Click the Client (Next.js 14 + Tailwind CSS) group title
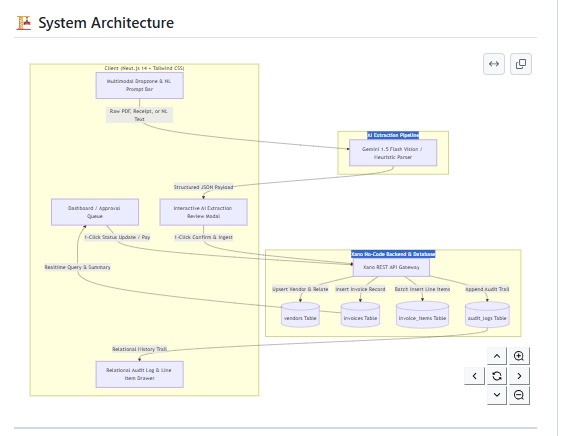 (144, 68)
